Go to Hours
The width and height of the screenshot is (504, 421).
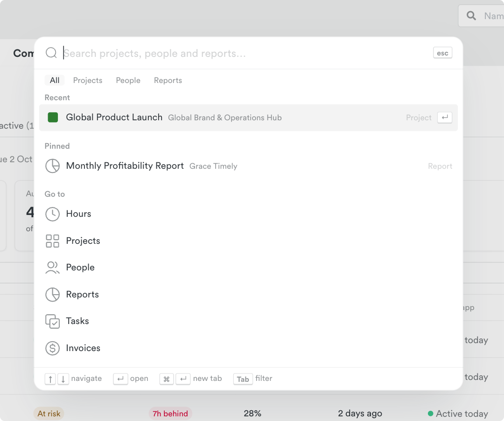(248, 214)
